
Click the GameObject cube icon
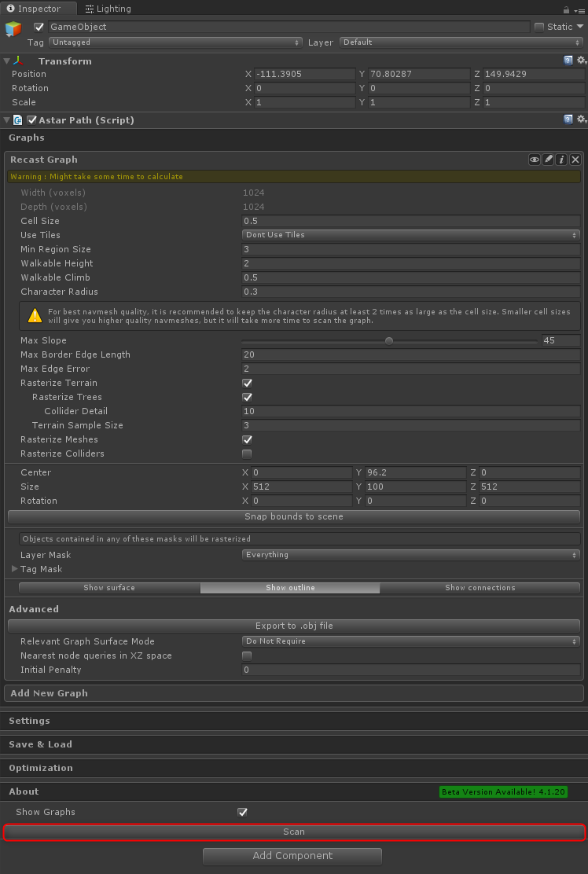pos(13,30)
